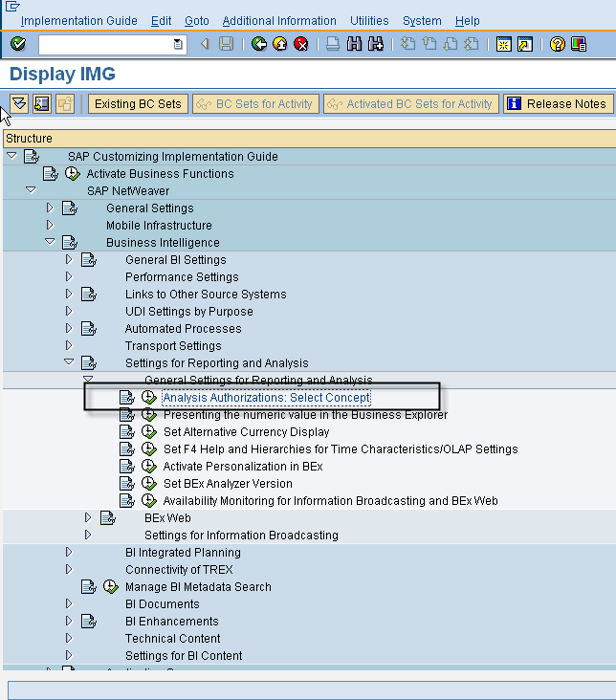Click the Customize Local Layout icon

click(579, 44)
